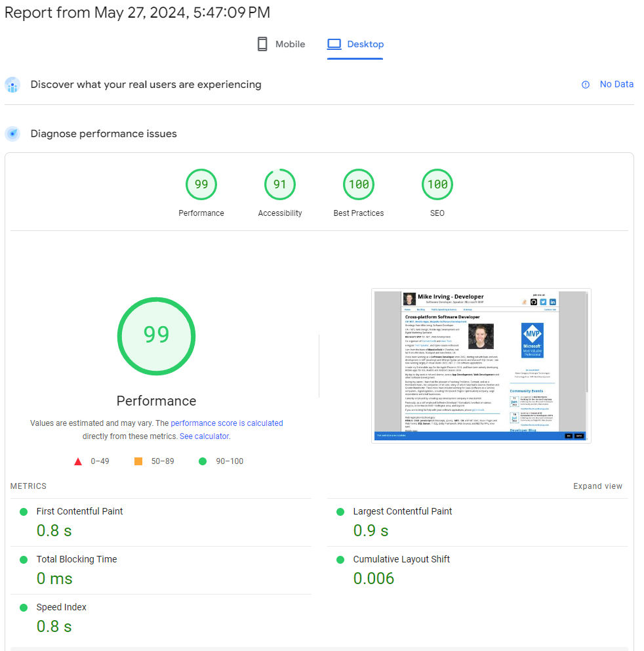Click green dot beside Cumulative Layout Shift
Image resolution: width=644 pixels, height=651 pixels.
click(x=340, y=560)
